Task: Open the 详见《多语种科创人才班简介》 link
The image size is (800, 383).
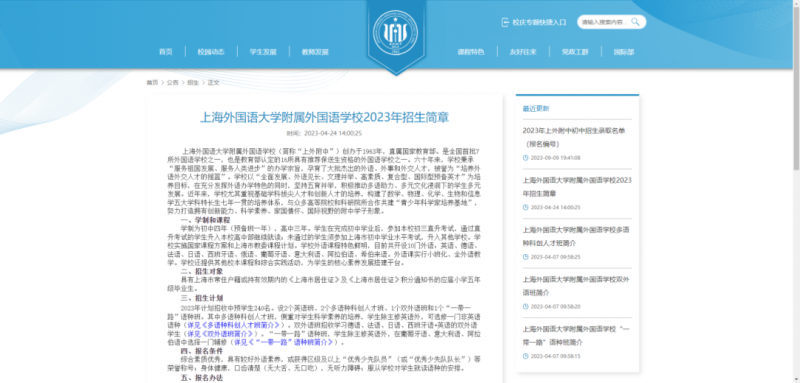Action: pyautogui.click(x=235, y=325)
